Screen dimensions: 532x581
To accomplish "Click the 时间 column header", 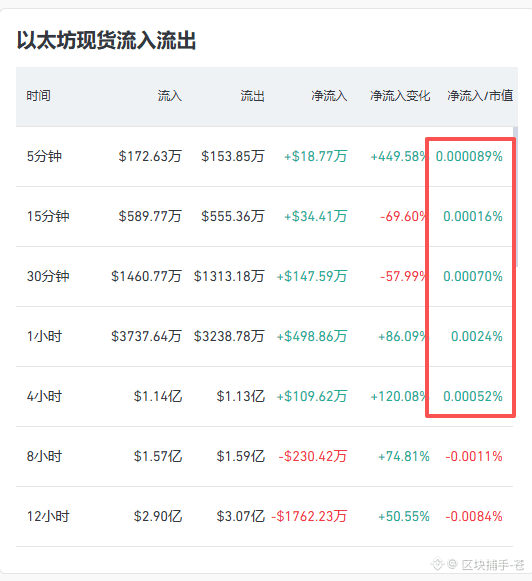I will coord(39,96).
